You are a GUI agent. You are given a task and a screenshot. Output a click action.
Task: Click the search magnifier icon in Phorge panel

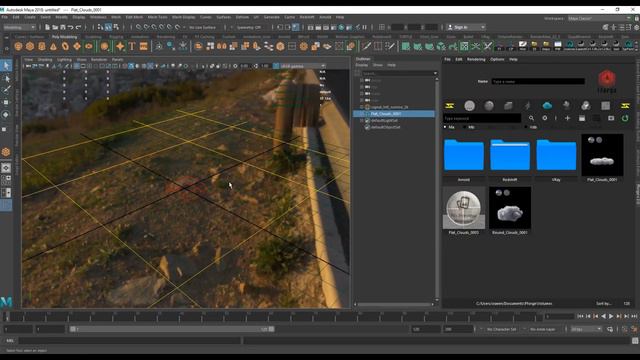pyautogui.click(x=531, y=118)
